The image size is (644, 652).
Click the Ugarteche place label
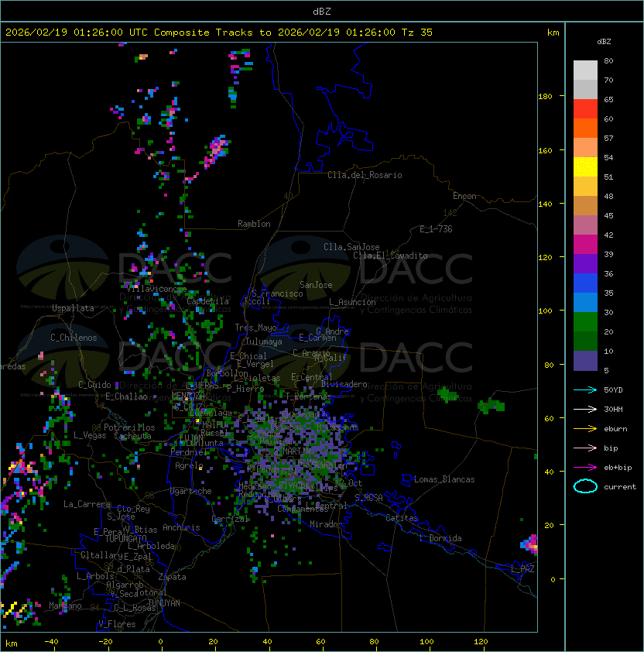click(x=191, y=491)
